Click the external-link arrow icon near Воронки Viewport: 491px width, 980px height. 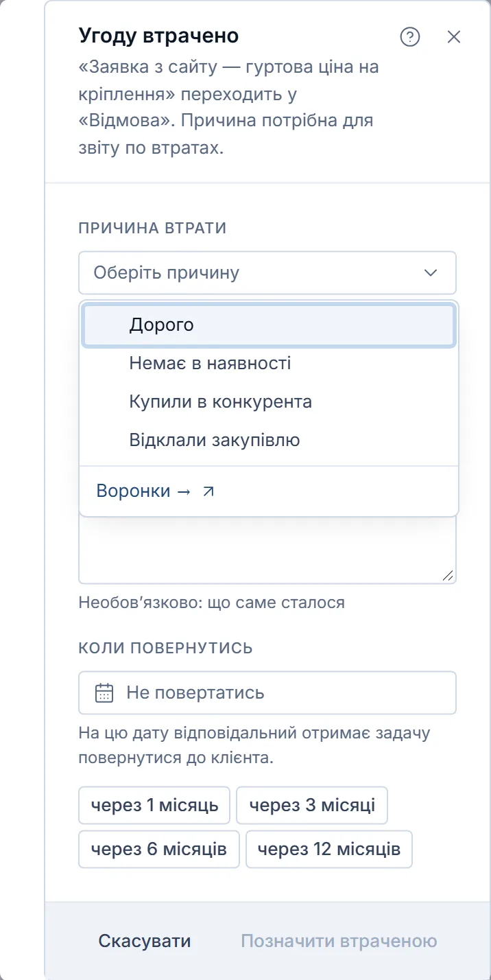tap(208, 491)
